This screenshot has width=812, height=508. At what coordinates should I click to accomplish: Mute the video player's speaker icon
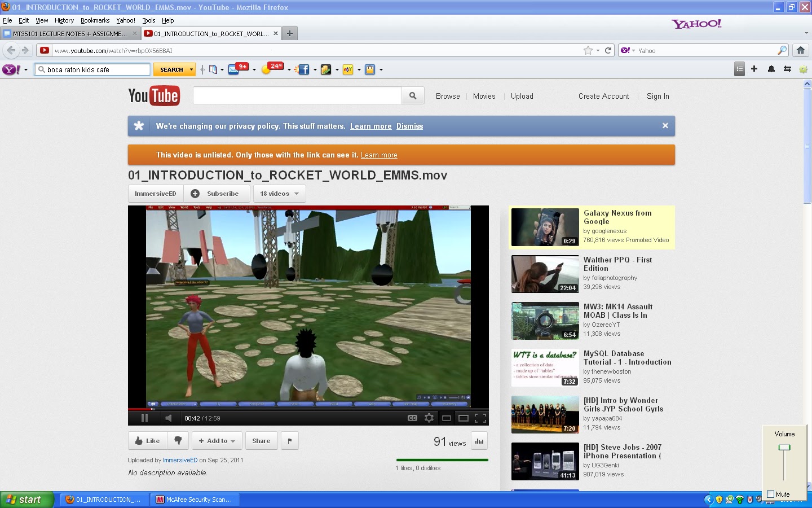pos(168,418)
